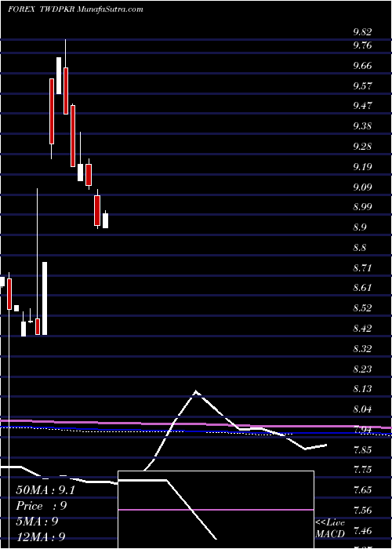Viewport: 392px width, 549px height.
Task: Click the 7.65 price axis label
Action: [362, 490]
